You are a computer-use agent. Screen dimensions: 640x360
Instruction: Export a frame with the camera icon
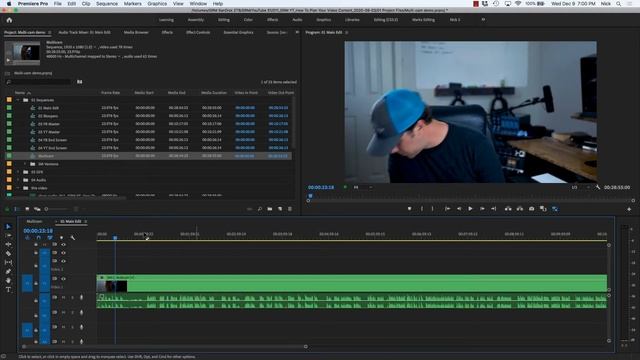(x=531, y=209)
